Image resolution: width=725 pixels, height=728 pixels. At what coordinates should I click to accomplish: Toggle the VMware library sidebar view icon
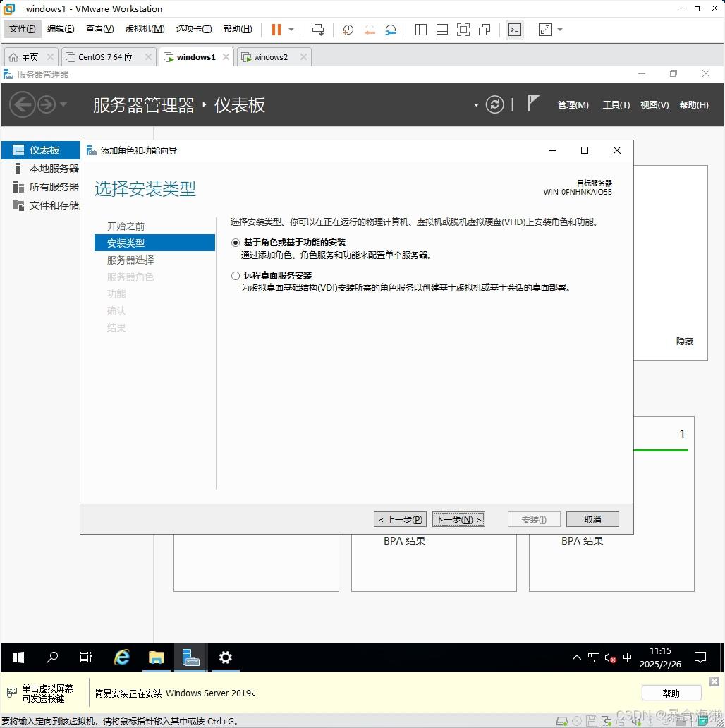[x=421, y=30]
